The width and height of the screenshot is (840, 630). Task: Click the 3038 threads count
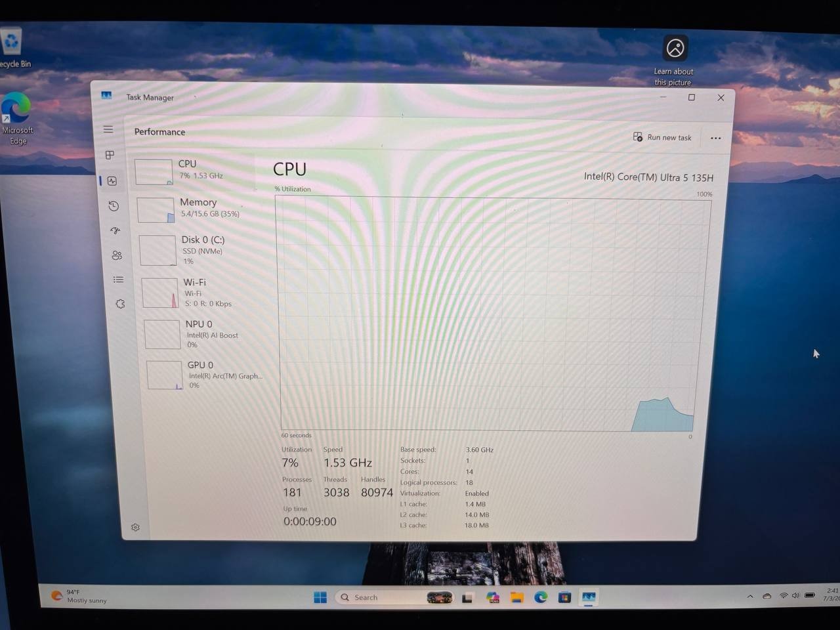pos(336,492)
